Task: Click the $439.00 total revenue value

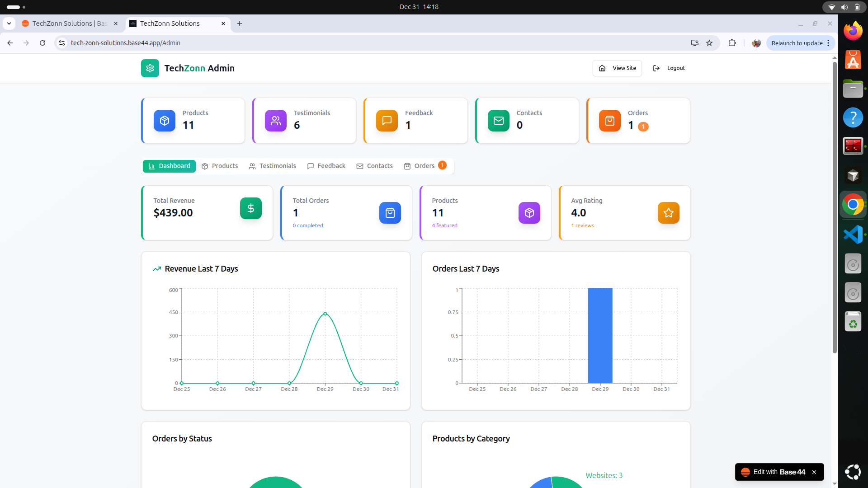Action: pyautogui.click(x=173, y=213)
